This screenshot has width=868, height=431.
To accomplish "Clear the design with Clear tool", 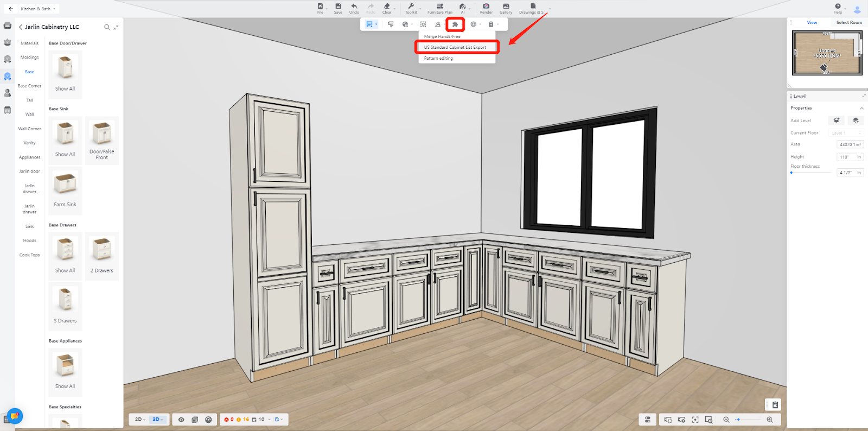I will pyautogui.click(x=387, y=8).
